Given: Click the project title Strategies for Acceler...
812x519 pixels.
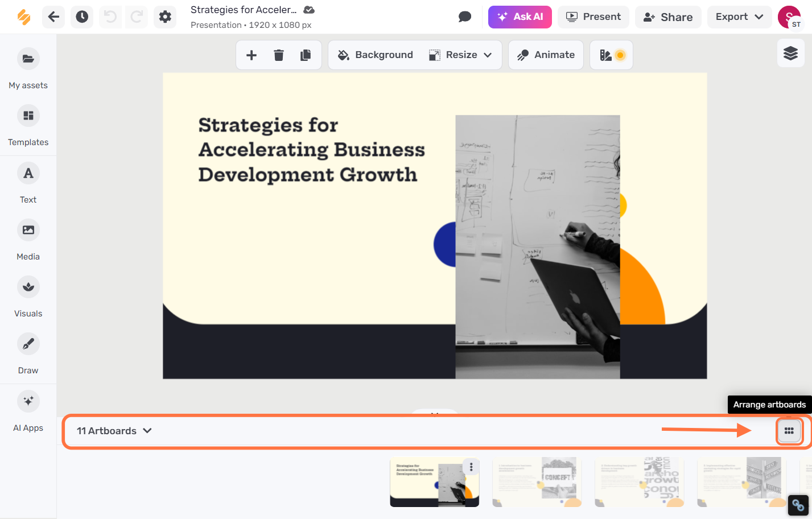Looking at the screenshot, I should [x=244, y=10].
